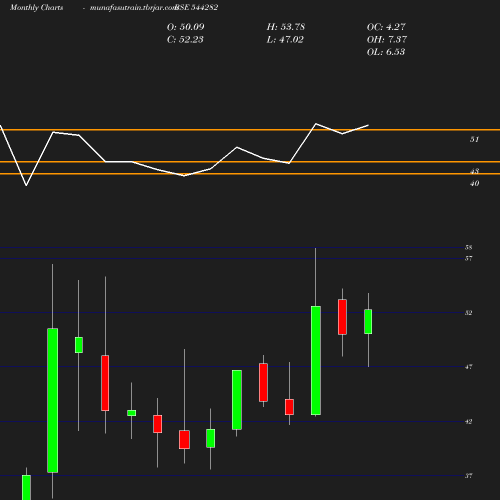Select the OH: 7.37 reading
Viewport: 500px width, 500px height.
point(387,40)
